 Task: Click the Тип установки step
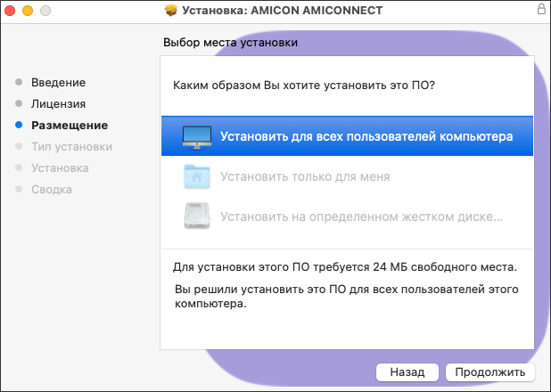(71, 147)
